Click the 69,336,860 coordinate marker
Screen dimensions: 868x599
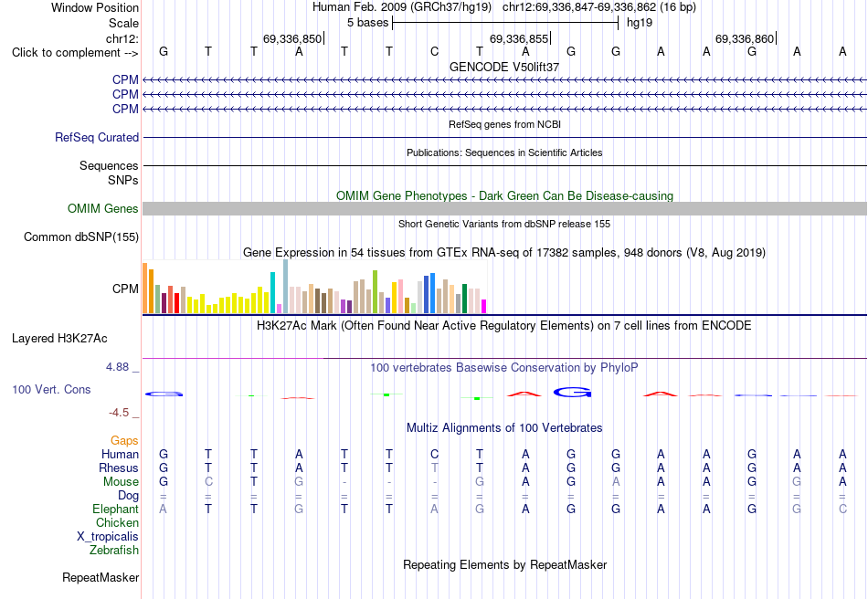pyautogui.click(x=745, y=38)
